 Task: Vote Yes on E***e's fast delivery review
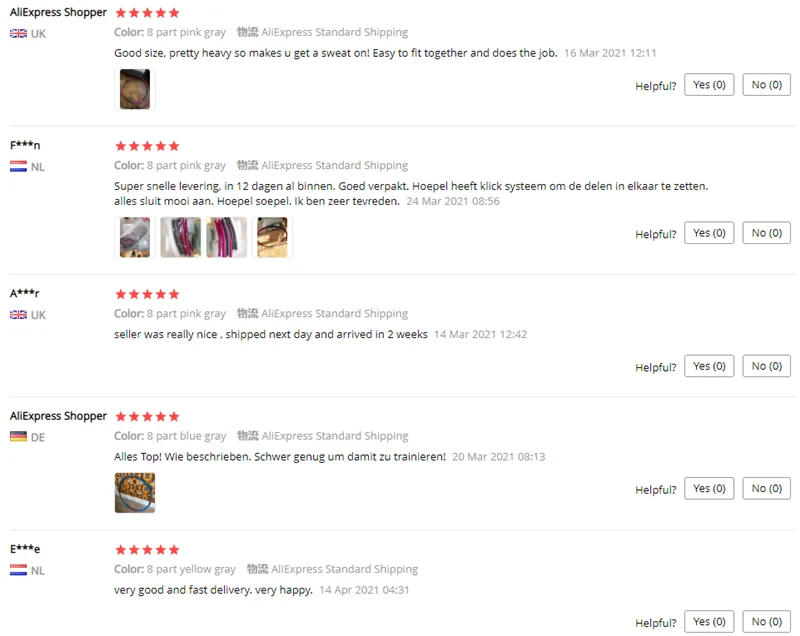pos(709,621)
